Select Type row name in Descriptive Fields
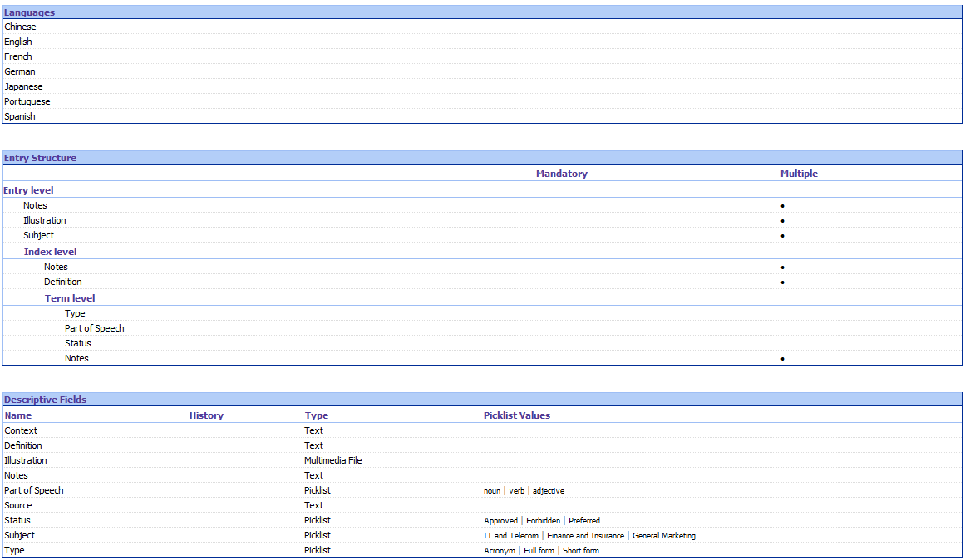Viewport: 965px width, 560px height. coord(14,550)
